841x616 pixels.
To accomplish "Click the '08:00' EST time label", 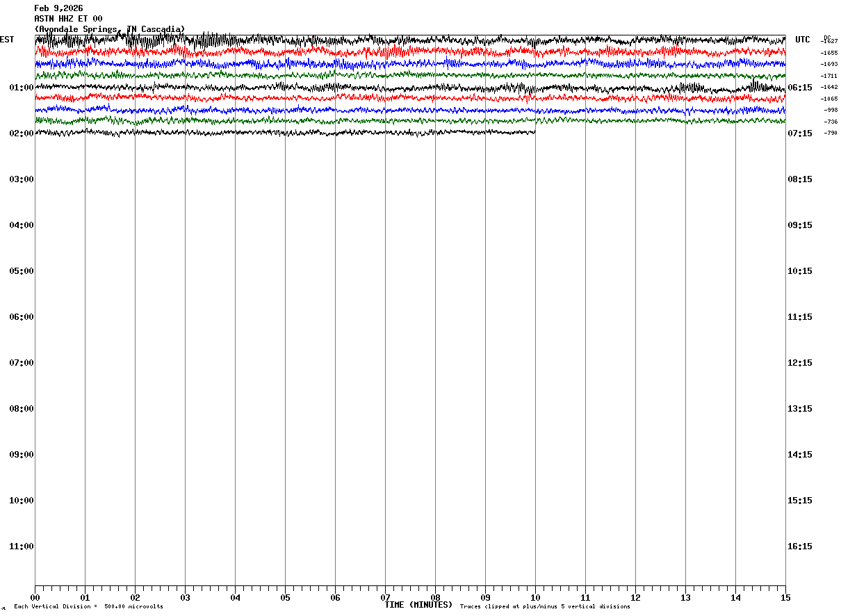I will [22, 409].
